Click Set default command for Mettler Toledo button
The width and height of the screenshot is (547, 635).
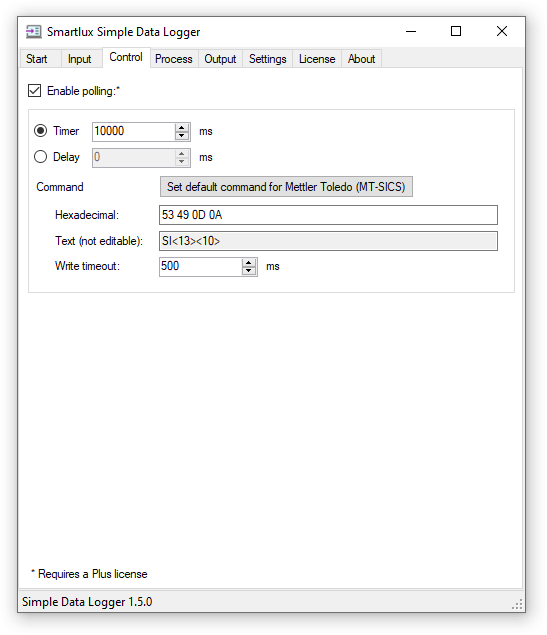point(286,187)
